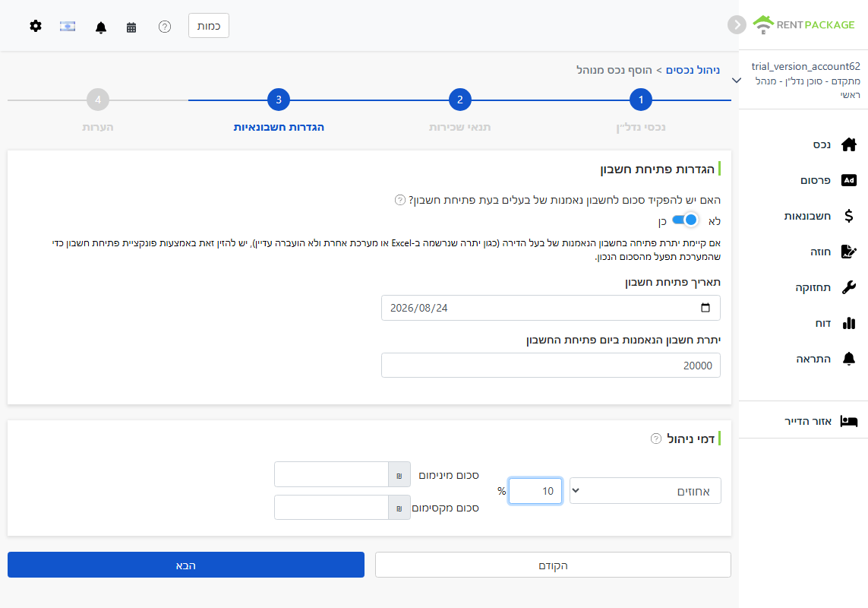Switch language via Israel flag icon
Image resolution: width=868 pixels, height=608 pixels.
coord(68,26)
